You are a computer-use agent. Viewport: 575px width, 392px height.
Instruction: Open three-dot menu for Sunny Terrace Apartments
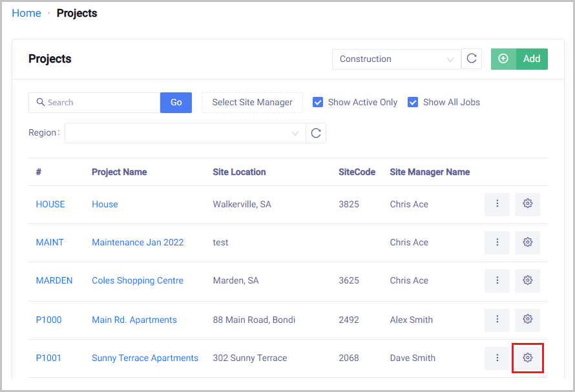coord(497,358)
